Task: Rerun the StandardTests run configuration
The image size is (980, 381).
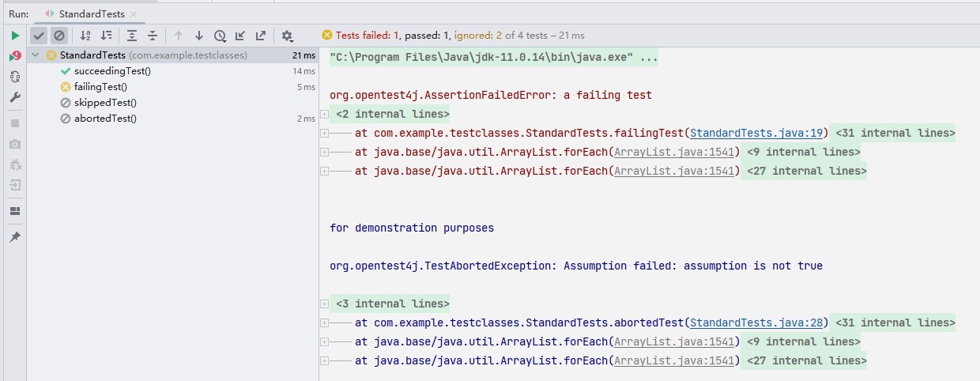Action: click(x=15, y=36)
